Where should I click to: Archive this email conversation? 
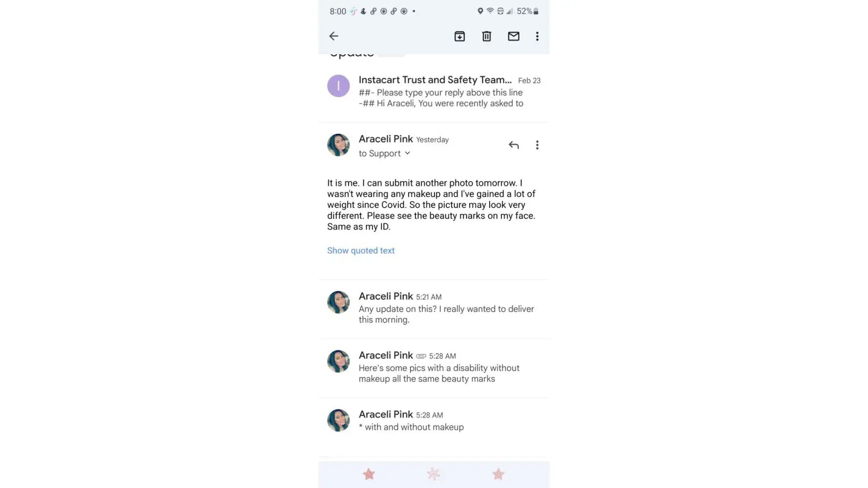[x=459, y=36]
